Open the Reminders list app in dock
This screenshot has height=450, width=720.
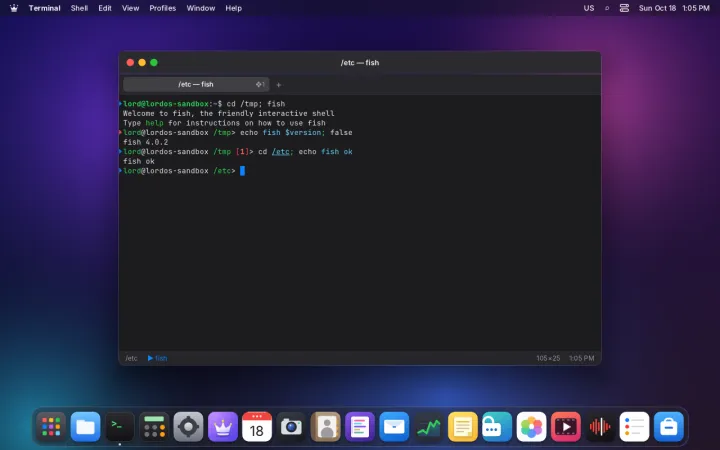[x=634, y=427]
